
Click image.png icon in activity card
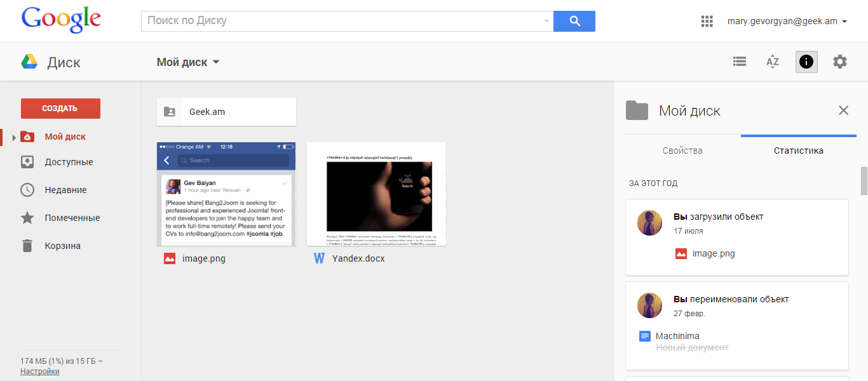point(681,253)
